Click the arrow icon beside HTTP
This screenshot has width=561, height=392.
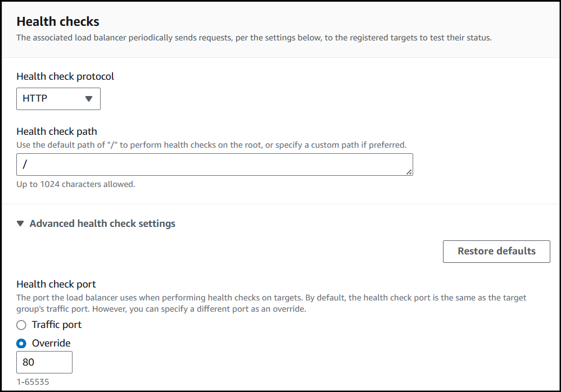click(x=88, y=99)
